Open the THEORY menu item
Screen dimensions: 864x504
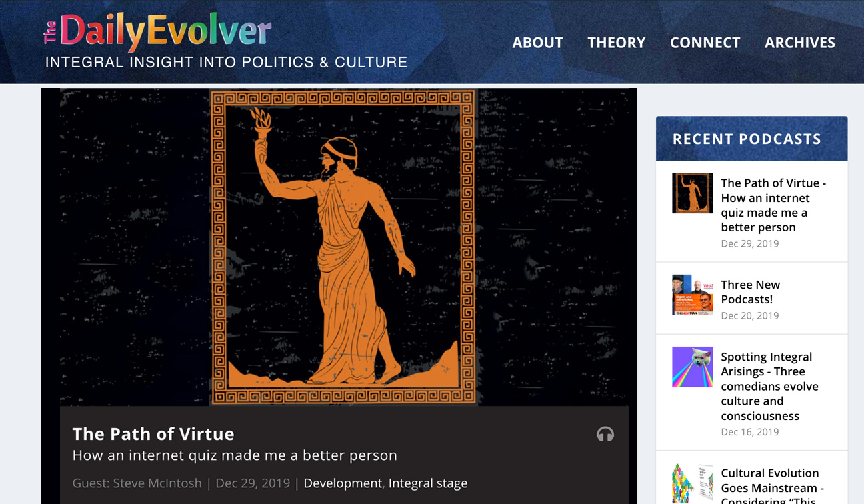pyautogui.click(x=616, y=43)
